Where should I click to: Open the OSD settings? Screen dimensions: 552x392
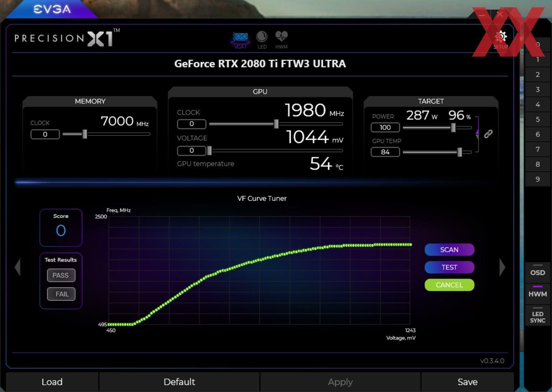pyautogui.click(x=538, y=272)
